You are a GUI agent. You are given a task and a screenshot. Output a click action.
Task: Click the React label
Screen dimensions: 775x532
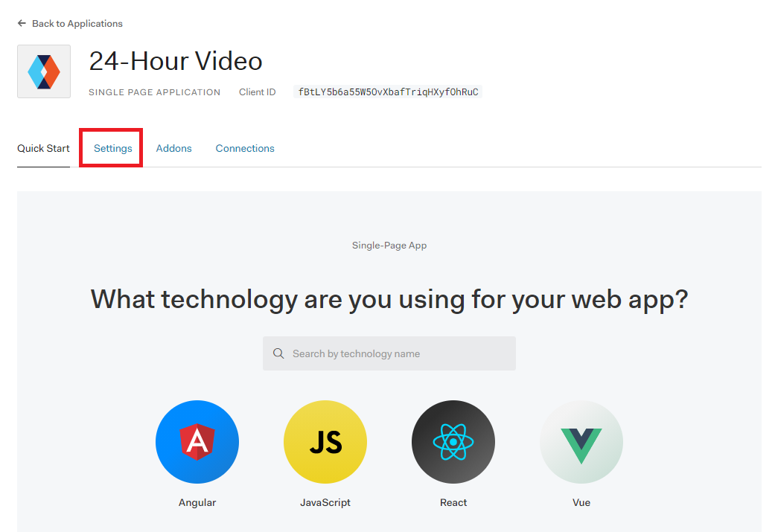click(x=453, y=502)
